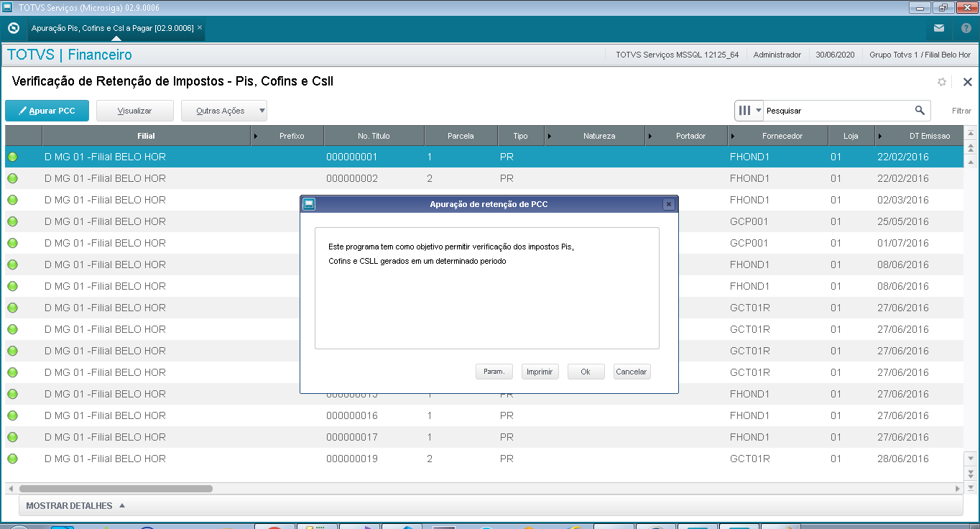The width and height of the screenshot is (980, 529).
Task: Open the settings gear beside the page title
Action: click(x=942, y=82)
